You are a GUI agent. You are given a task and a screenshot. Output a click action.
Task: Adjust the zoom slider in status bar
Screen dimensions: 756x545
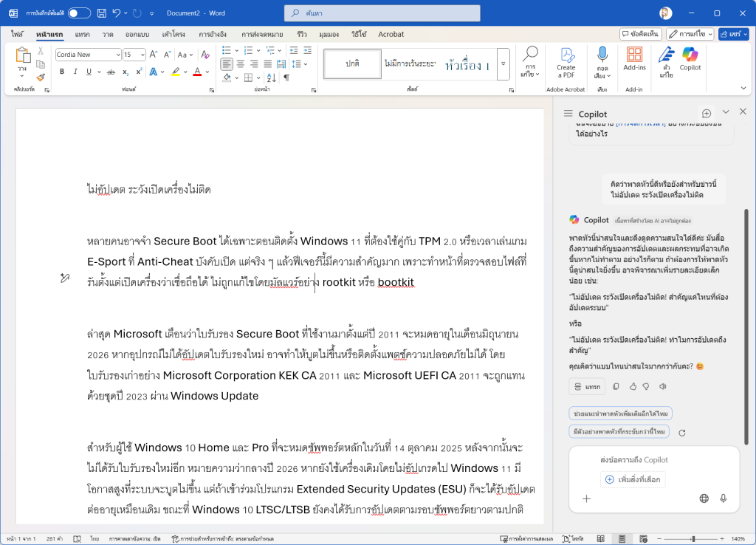tap(693, 539)
